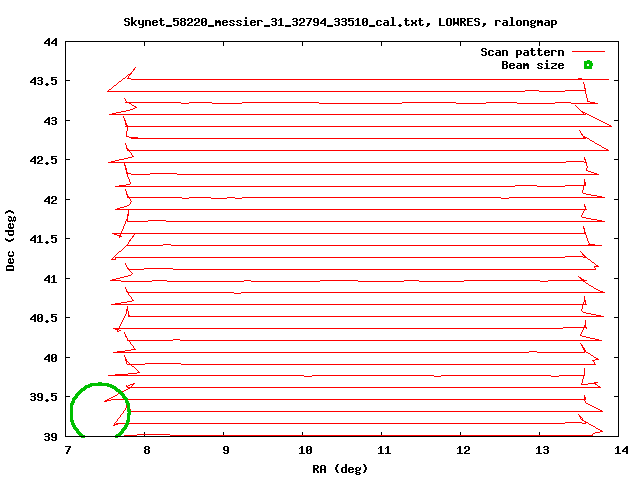This screenshot has height=480, width=640.
Task: Click the y-axis tick label 41.5
Action: click(44, 239)
